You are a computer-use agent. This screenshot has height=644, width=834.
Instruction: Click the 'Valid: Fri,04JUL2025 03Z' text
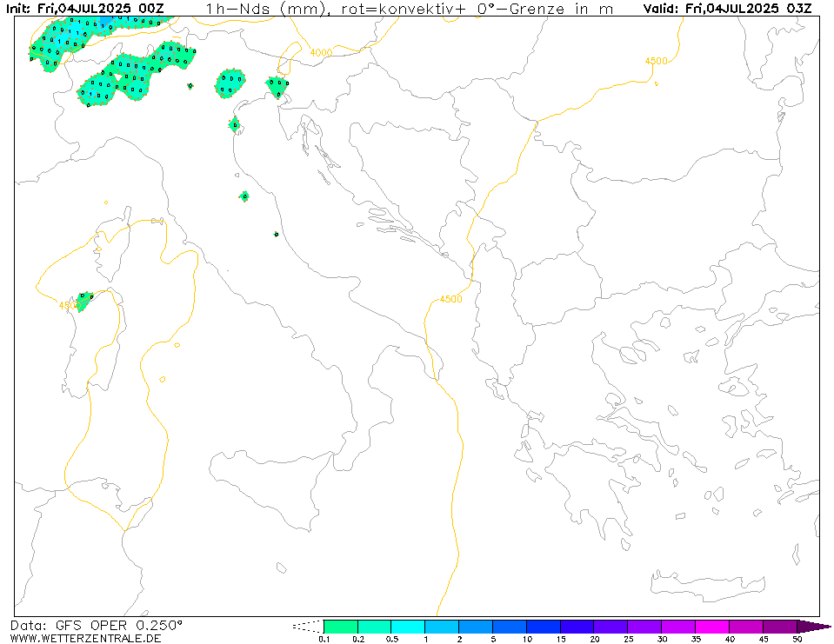pyautogui.click(x=728, y=9)
